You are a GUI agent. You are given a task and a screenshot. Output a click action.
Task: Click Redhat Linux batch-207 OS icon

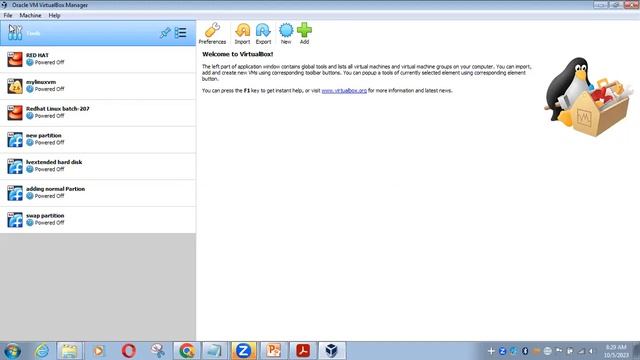point(15,113)
